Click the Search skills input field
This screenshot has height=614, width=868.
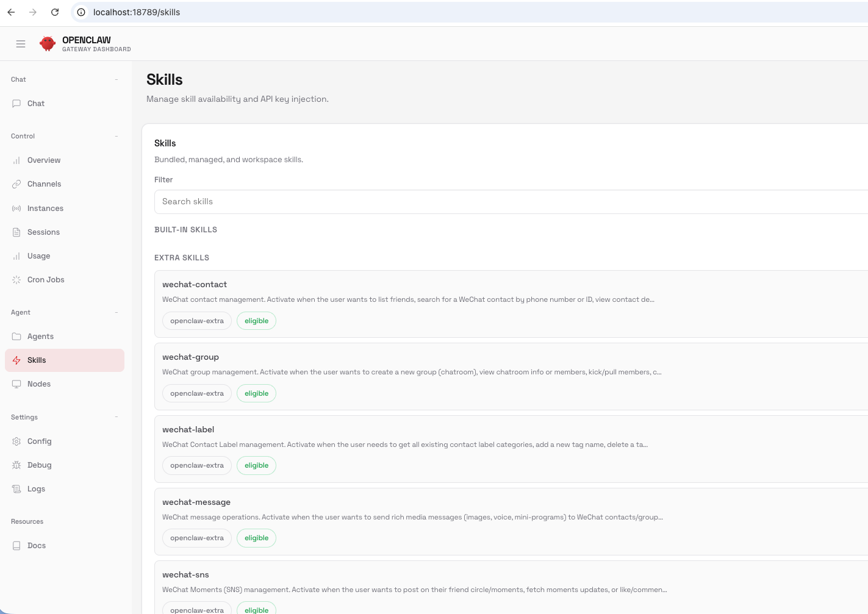427,201
